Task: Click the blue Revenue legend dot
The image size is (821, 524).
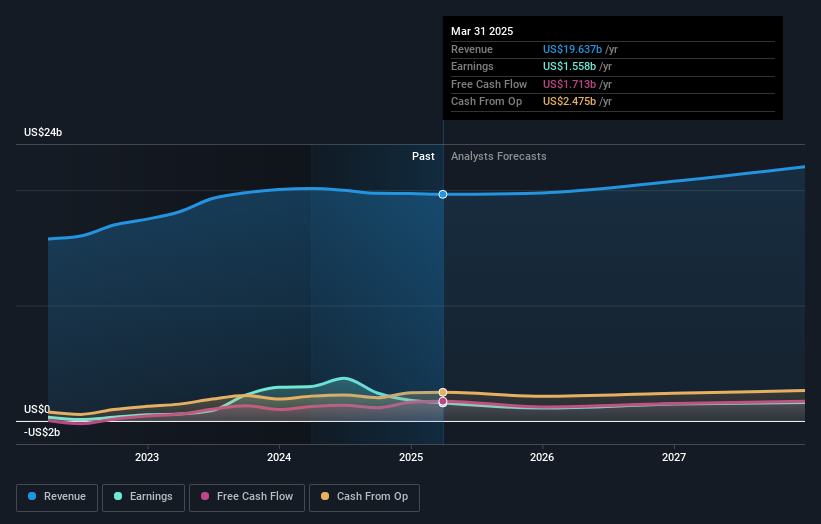Action: (32, 496)
